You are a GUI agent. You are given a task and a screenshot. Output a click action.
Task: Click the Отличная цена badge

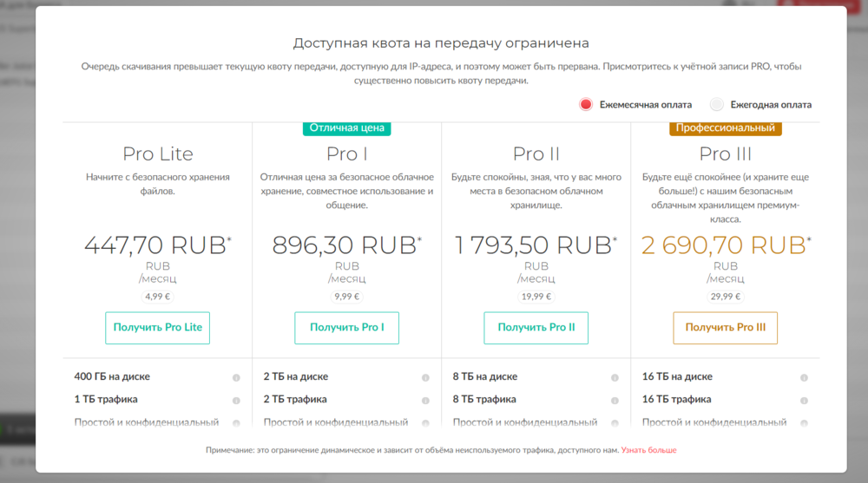click(x=347, y=127)
